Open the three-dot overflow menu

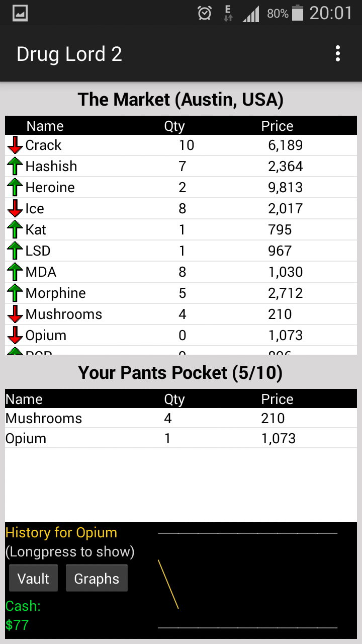pos(338,54)
